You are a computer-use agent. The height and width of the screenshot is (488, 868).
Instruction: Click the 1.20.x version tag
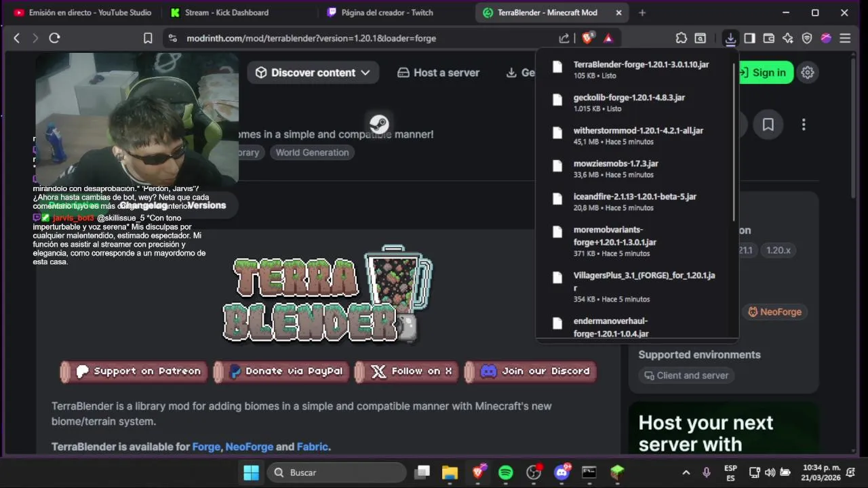tap(778, 250)
